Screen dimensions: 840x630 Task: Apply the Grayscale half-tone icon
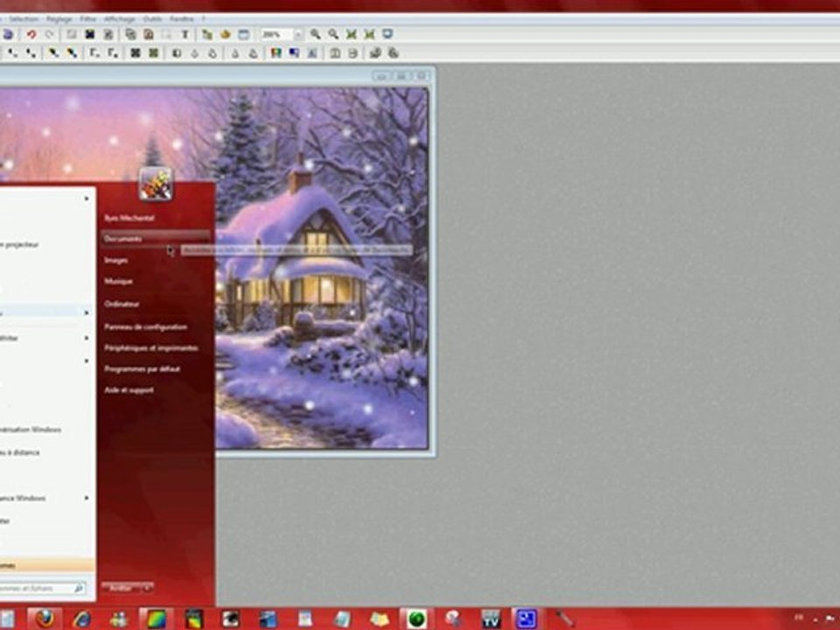pos(176,53)
